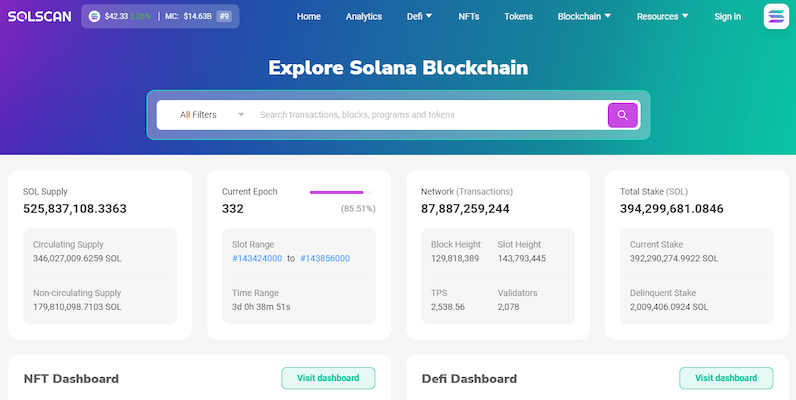
Task: Expand the Resources menu
Action: [662, 16]
